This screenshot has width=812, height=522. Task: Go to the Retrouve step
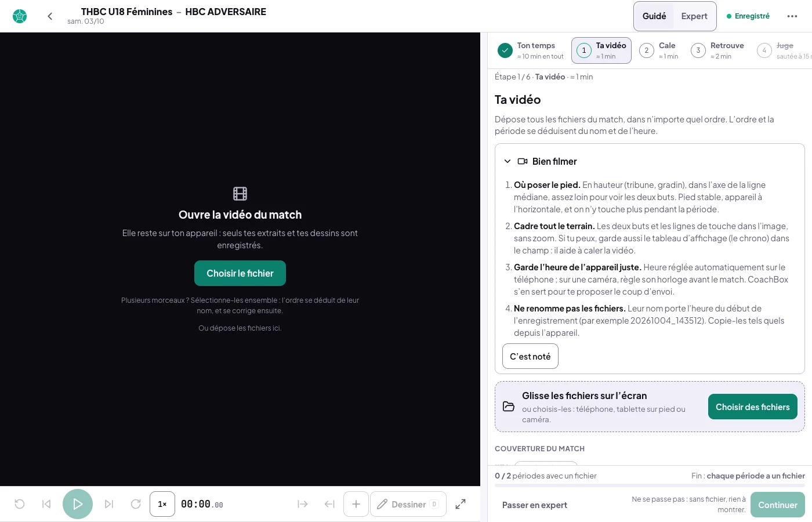pos(717,50)
